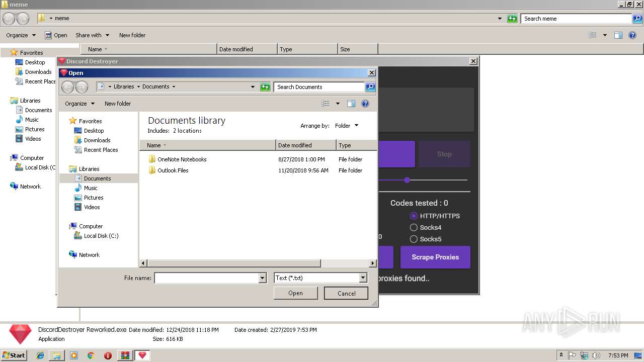
Task: Open Share with menu in meme window
Action: (x=92, y=35)
